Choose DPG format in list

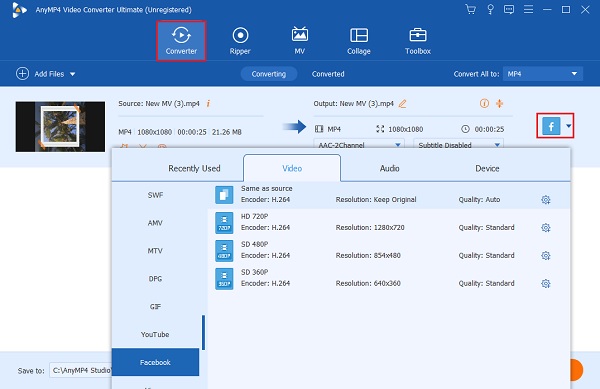click(155, 279)
